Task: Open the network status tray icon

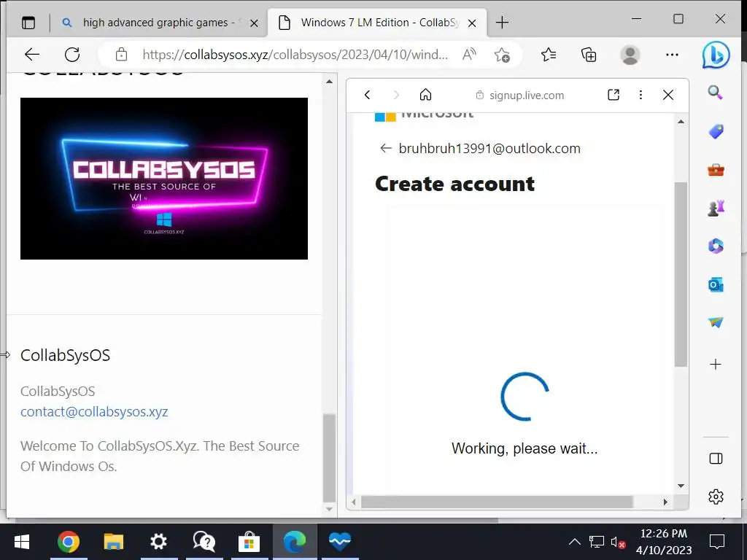Action: [596, 542]
